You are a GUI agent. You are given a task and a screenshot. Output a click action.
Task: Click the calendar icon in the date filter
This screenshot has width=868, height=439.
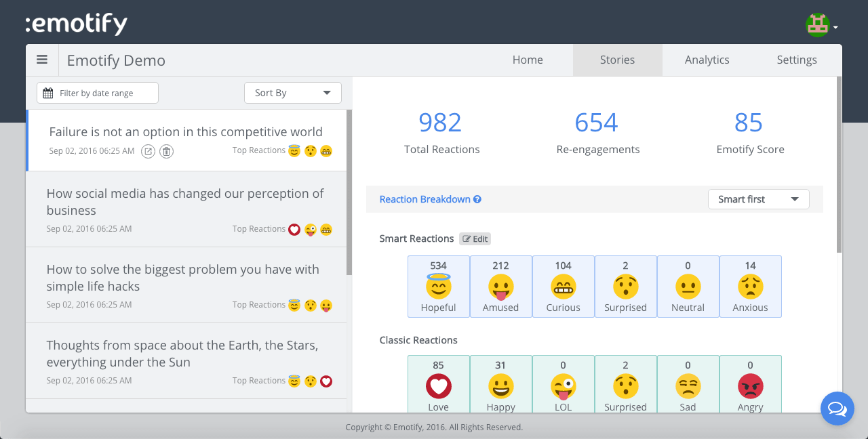[48, 93]
